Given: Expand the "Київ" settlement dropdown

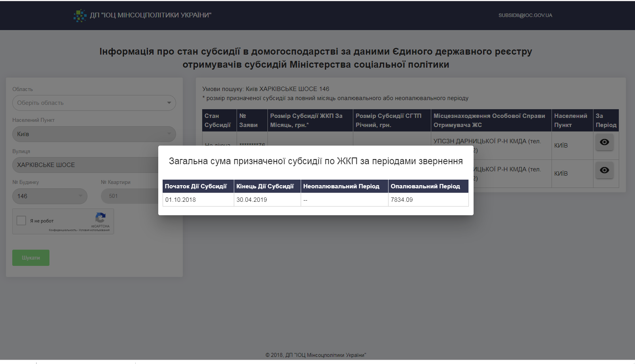Looking at the screenshot, I should (x=94, y=134).
